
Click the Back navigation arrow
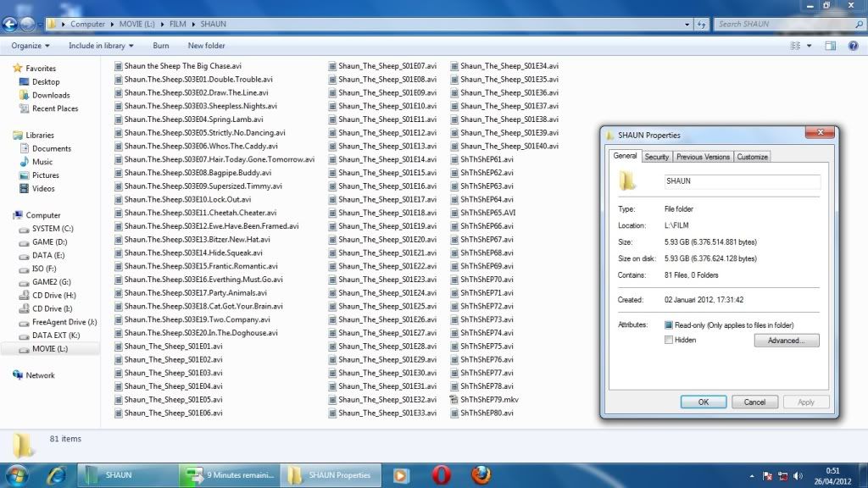point(10,24)
